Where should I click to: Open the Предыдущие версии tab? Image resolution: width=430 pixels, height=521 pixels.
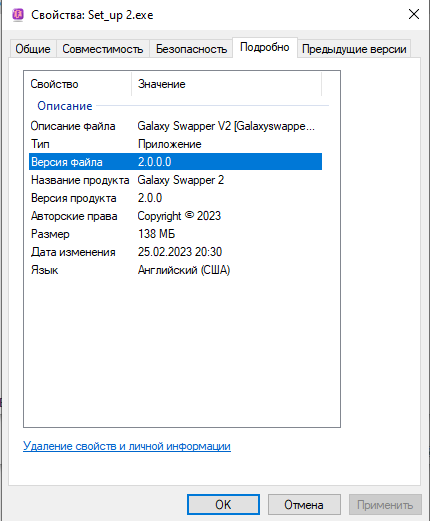click(x=354, y=49)
